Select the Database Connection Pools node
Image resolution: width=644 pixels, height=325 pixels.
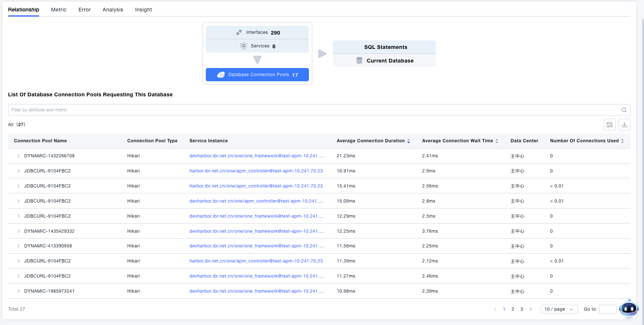(x=257, y=75)
